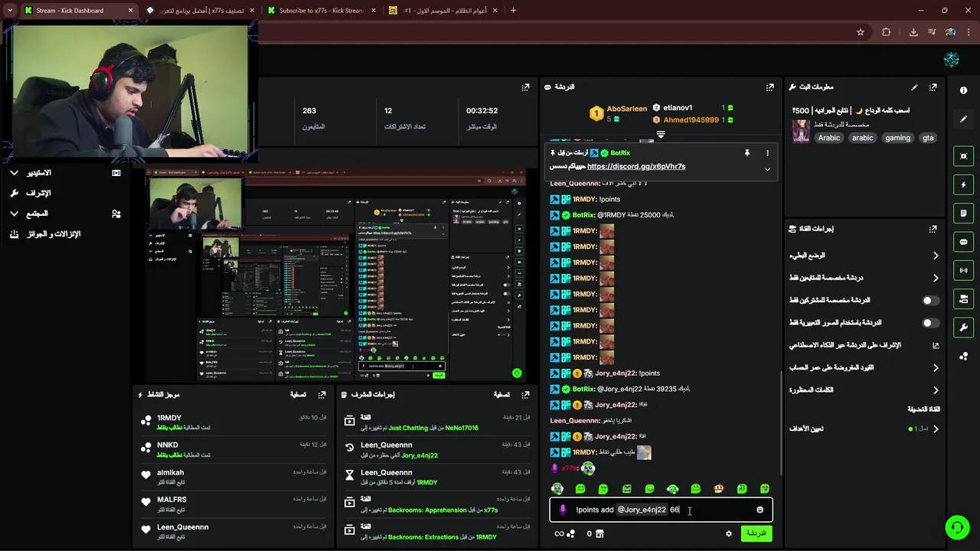Viewport: 980px width, 551px height.
Task: Open the green headset support button
Action: tap(957, 527)
